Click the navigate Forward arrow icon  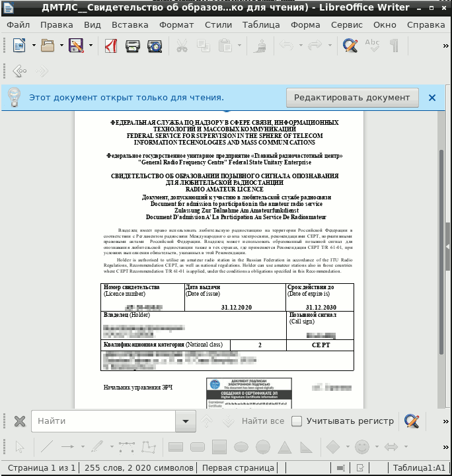[42, 71]
